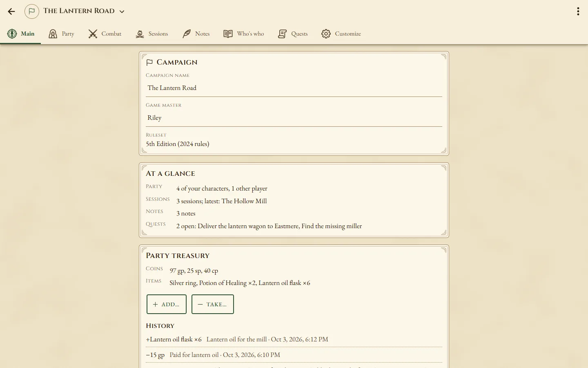Viewport: 588px width, 368px height.
Task: Click the '−15 gp' history entry
Action: (x=155, y=355)
